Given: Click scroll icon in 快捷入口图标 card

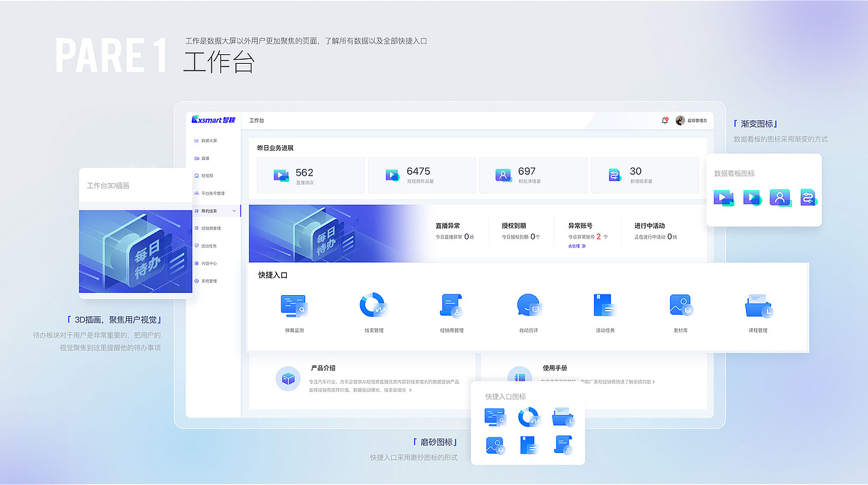Looking at the screenshot, I should pyautogui.click(x=563, y=445).
